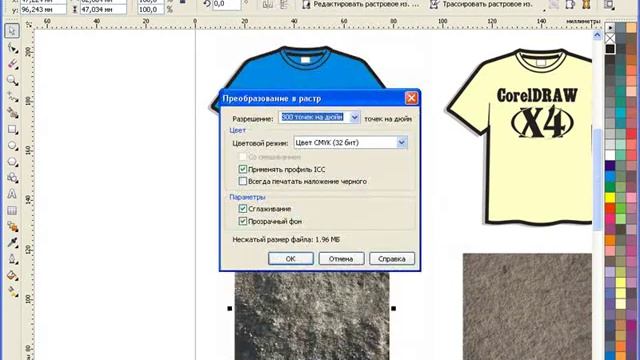
Task: Select the Crop tool
Action: (12, 64)
